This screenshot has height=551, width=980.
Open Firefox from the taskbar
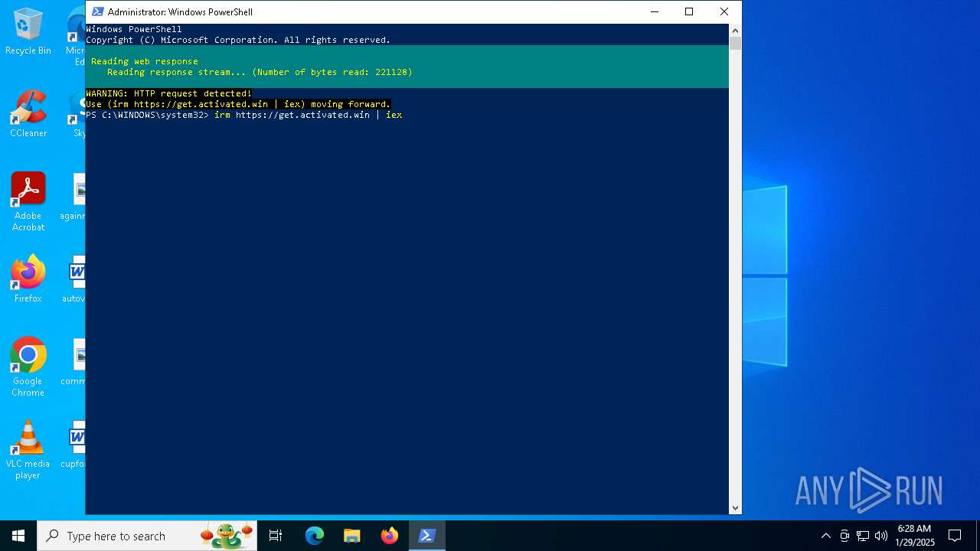pos(390,536)
